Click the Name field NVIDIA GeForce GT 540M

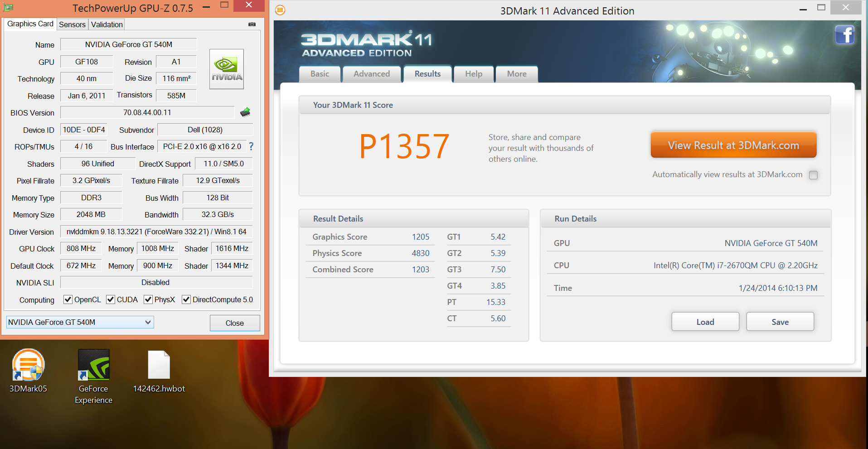coord(129,44)
